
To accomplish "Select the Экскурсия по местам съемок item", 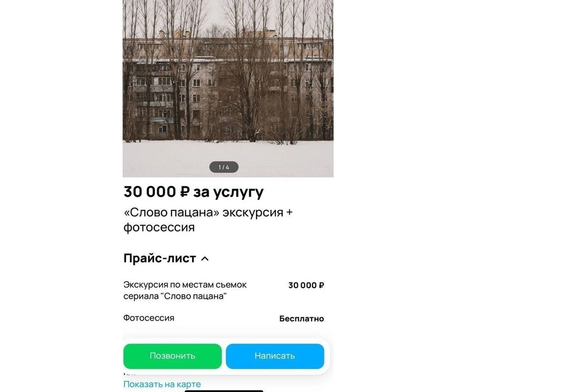I will [x=185, y=291].
